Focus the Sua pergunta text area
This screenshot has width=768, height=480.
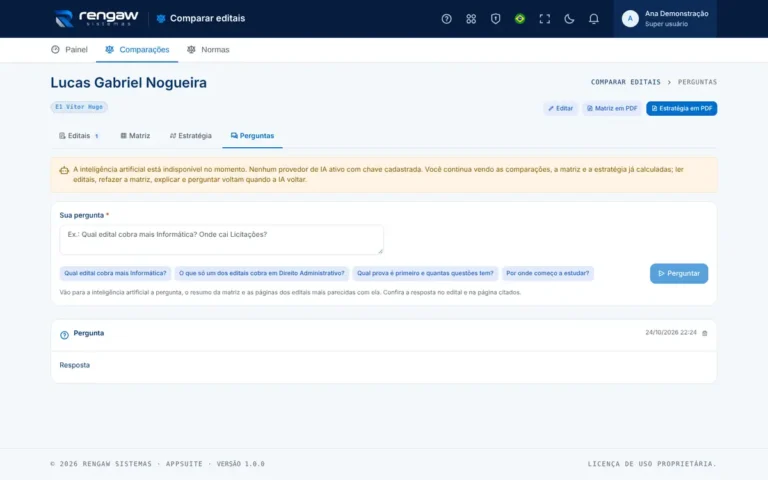(221, 240)
